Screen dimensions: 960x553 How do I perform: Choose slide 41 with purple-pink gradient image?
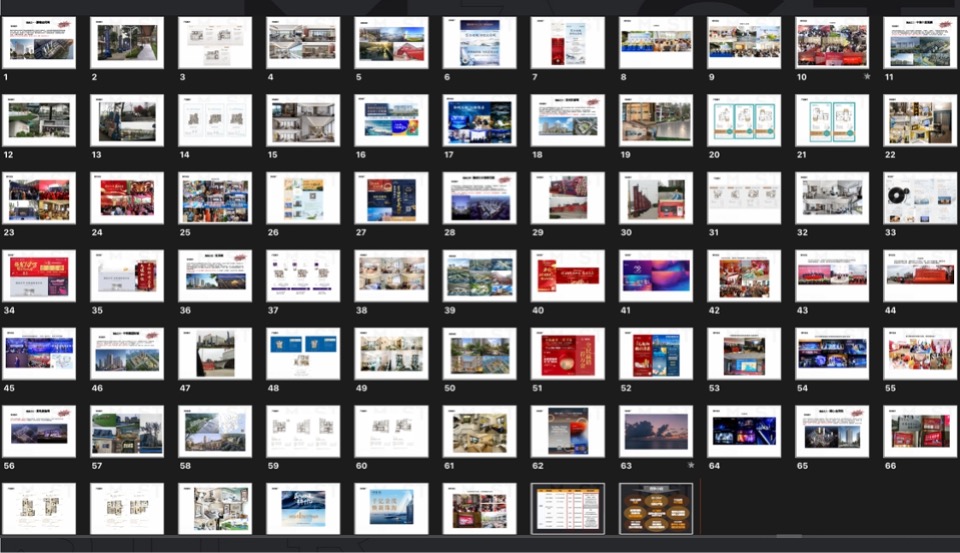pyautogui.click(x=655, y=276)
